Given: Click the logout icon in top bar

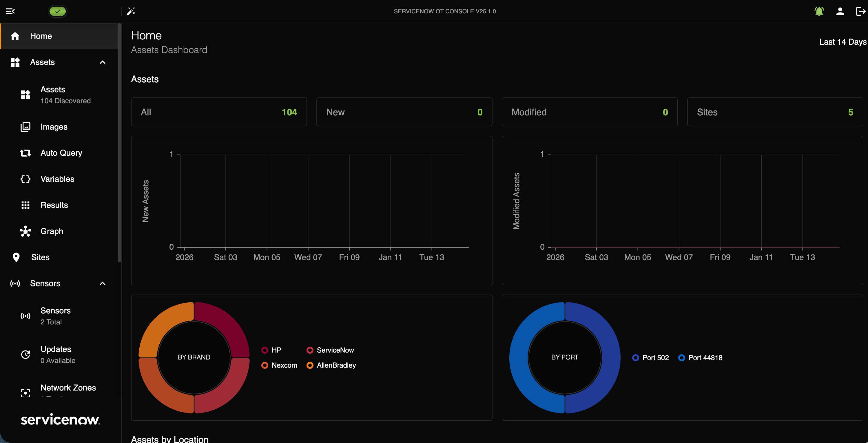Looking at the screenshot, I should click(860, 12).
